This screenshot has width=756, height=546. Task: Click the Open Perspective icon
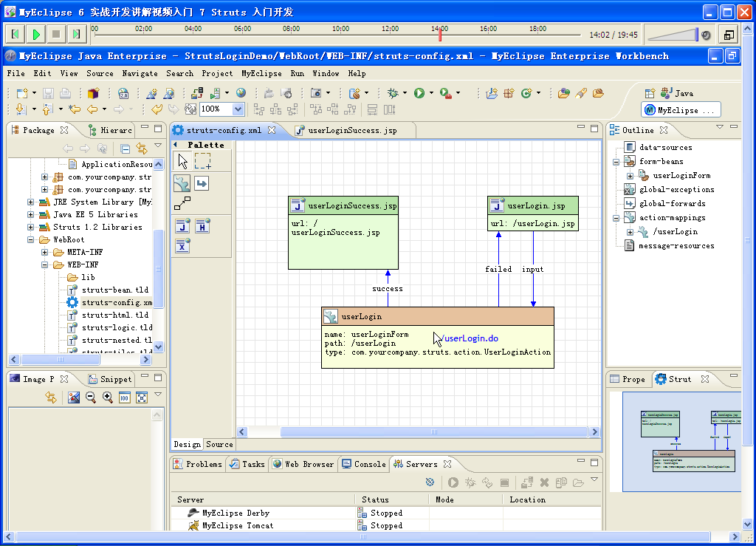tap(650, 93)
